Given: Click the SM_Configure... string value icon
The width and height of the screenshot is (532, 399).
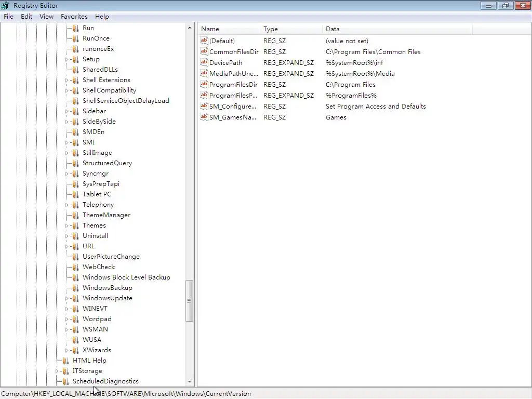Looking at the screenshot, I should click(204, 106).
